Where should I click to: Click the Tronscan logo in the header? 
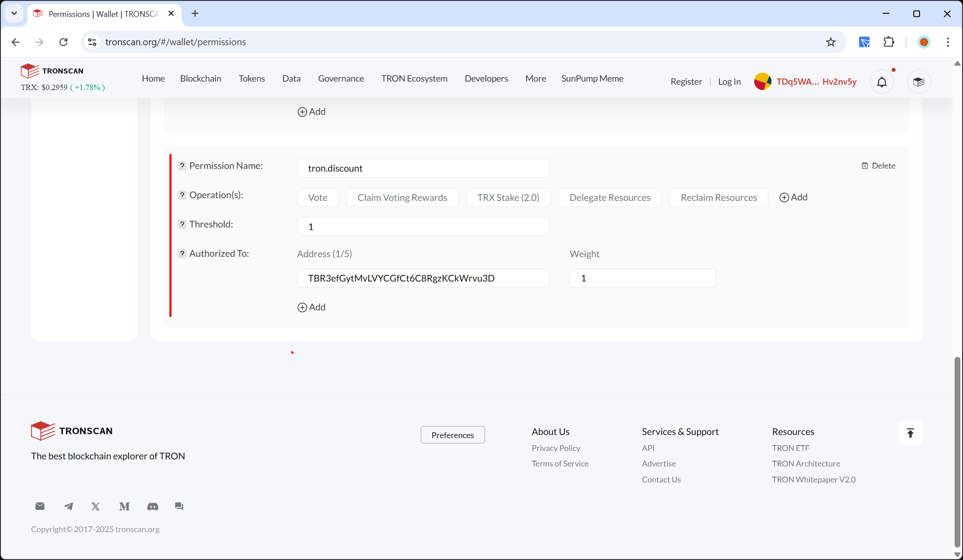[52, 70]
